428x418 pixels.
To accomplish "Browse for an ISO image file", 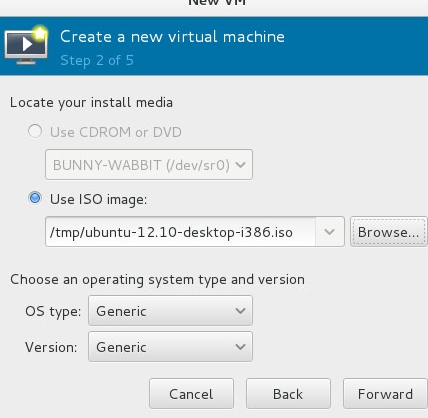I will click(388, 232).
